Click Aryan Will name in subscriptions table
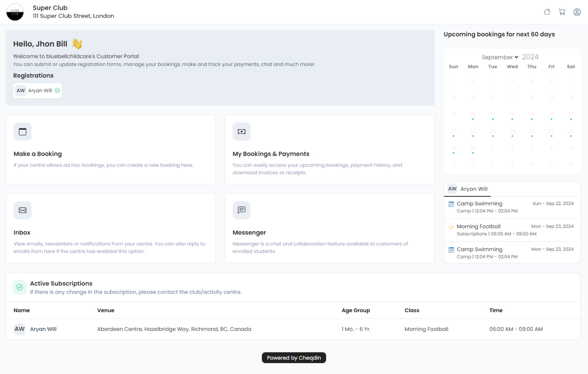The image size is (588, 374). (43, 329)
